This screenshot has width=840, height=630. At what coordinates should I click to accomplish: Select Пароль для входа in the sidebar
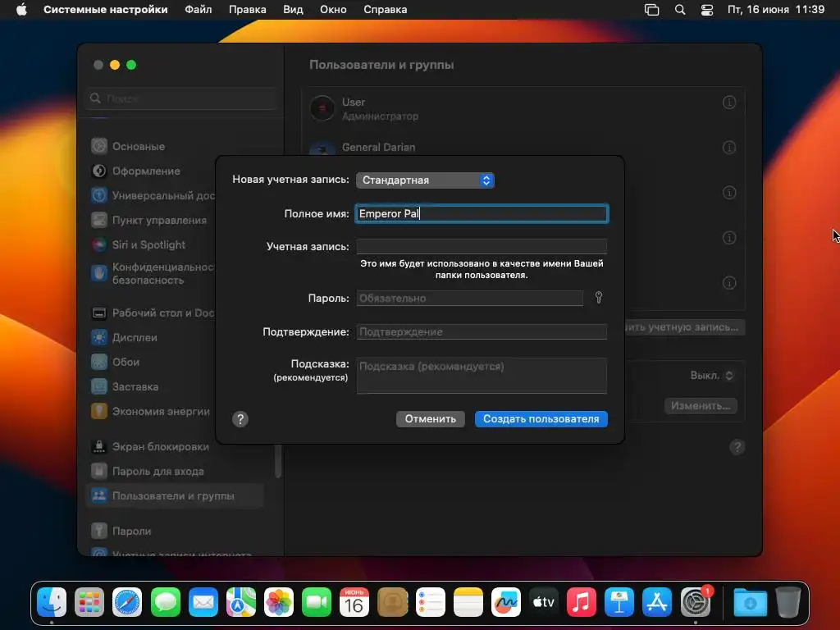pos(175,472)
